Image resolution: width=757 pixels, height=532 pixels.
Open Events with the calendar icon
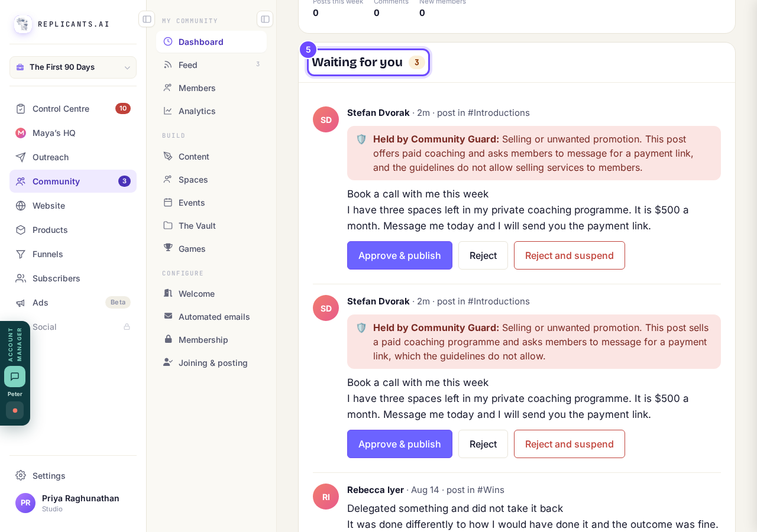click(211, 203)
